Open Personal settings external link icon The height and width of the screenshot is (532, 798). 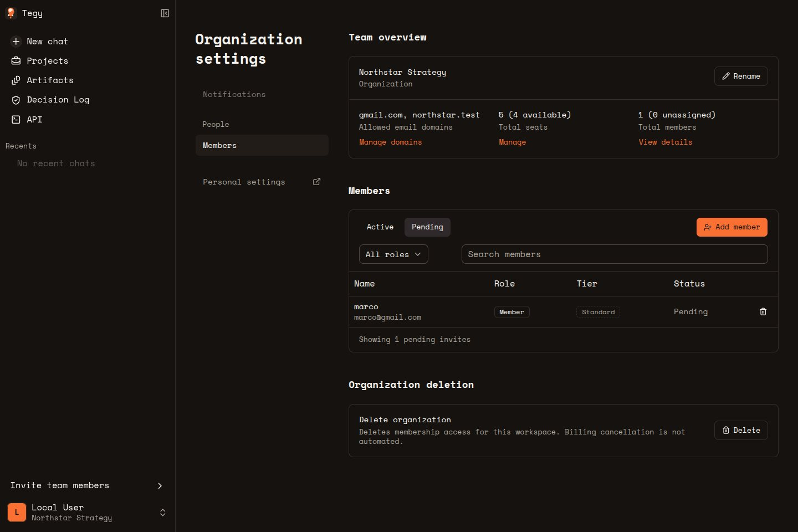pos(317,182)
